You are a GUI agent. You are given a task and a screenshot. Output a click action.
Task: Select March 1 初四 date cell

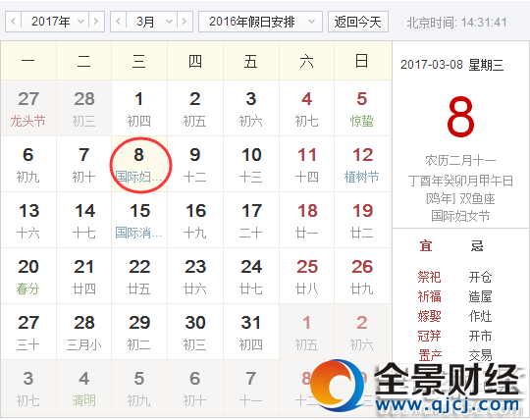tap(139, 109)
